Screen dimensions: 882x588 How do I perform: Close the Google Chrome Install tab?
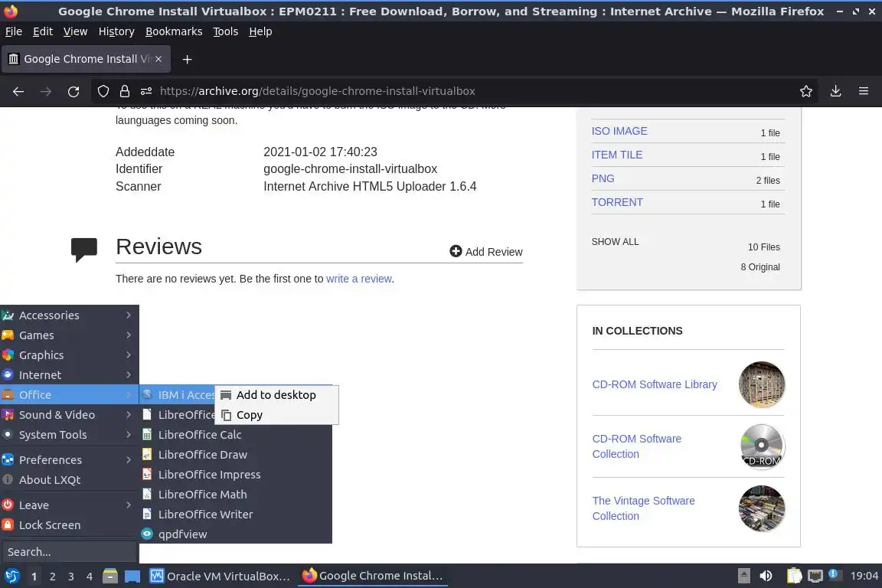tap(158, 58)
